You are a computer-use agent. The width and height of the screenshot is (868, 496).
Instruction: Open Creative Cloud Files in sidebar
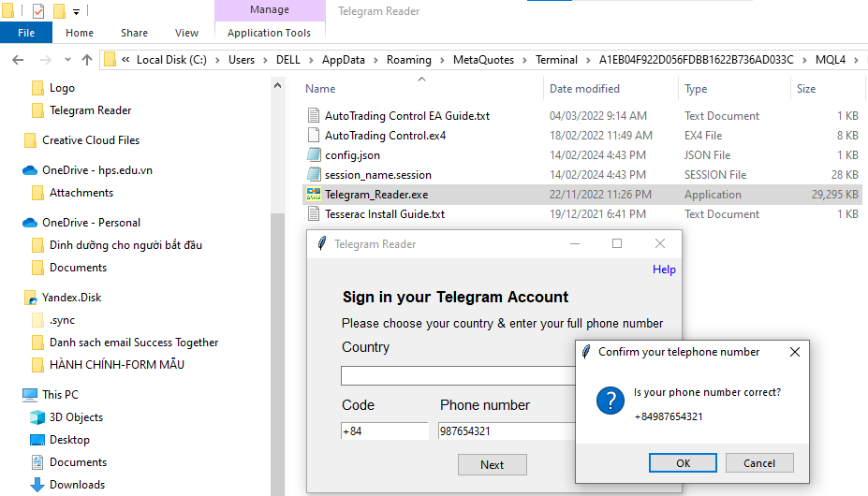click(x=91, y=140)
